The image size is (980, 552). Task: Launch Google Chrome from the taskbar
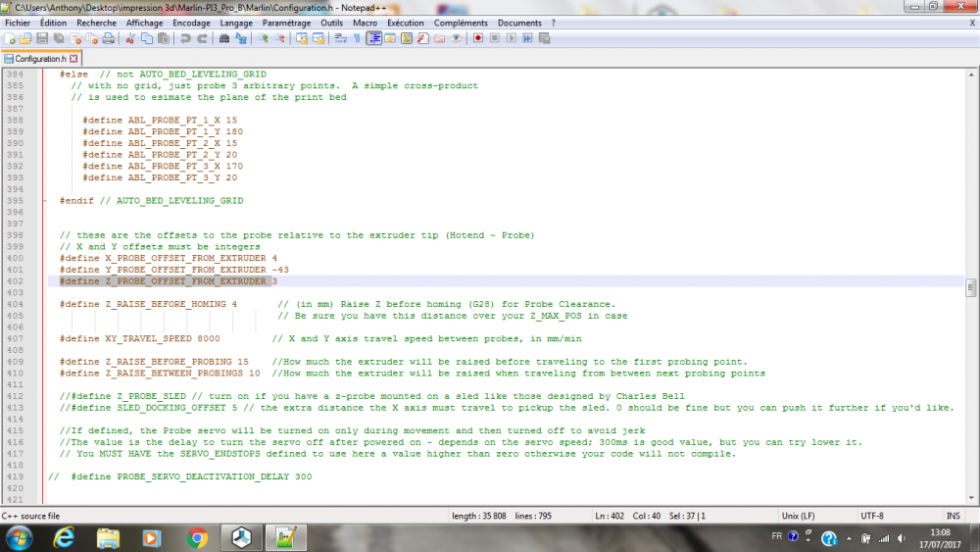(x=197, y=537)
